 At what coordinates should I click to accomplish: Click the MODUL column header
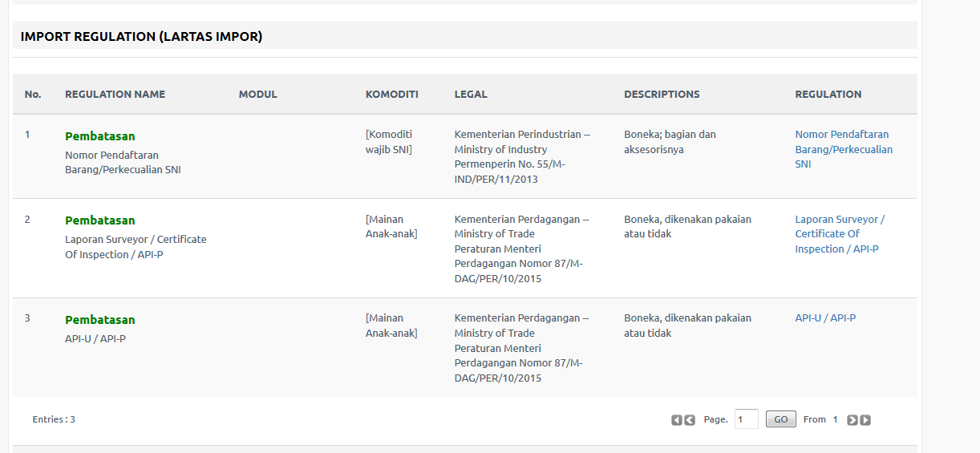pyautogui.click(x=257, y=95)
